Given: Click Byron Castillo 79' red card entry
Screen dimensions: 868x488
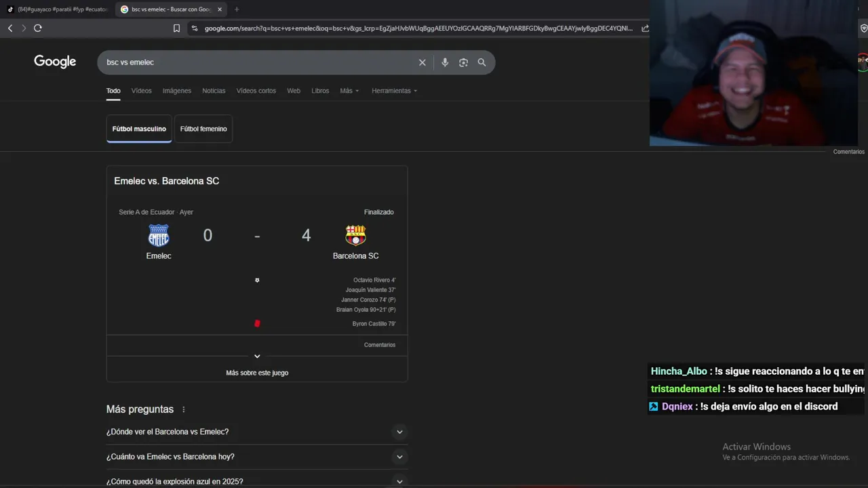Looking at the screenshot, I should point(374,324).
